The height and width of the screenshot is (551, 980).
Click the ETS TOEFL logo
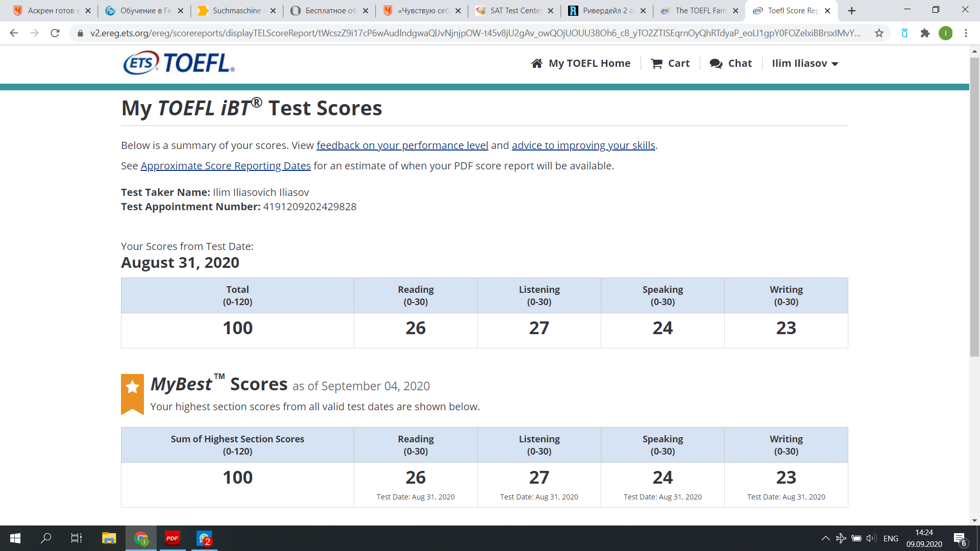[x=179, y=63]
